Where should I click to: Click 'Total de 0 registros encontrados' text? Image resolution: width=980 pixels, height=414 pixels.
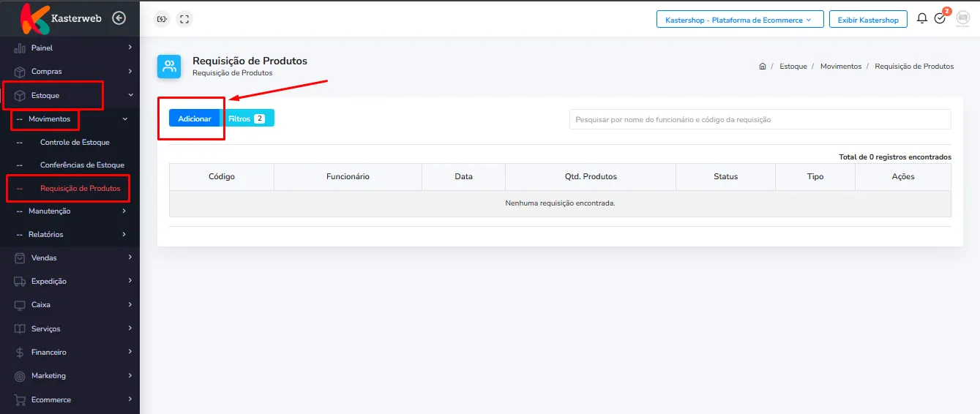coord(895,157)
